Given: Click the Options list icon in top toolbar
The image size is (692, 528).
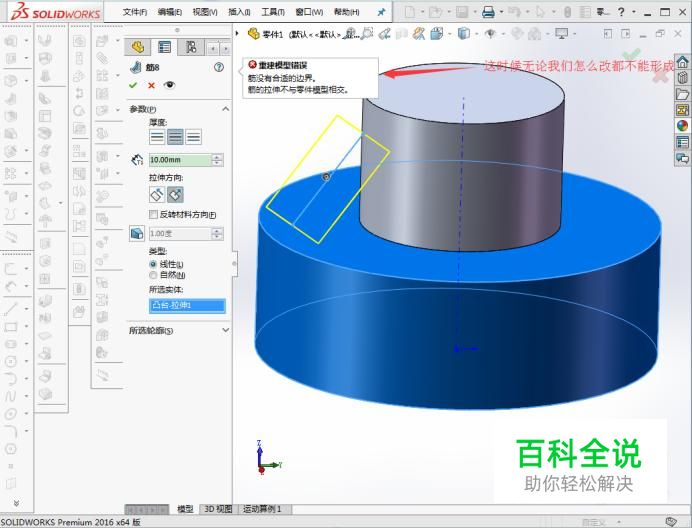Looking at the screenshot, I should 585,12.
